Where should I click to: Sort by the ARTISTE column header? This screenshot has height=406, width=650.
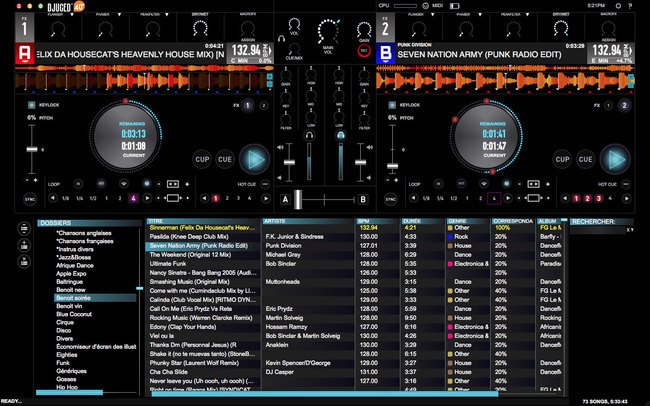308,221
